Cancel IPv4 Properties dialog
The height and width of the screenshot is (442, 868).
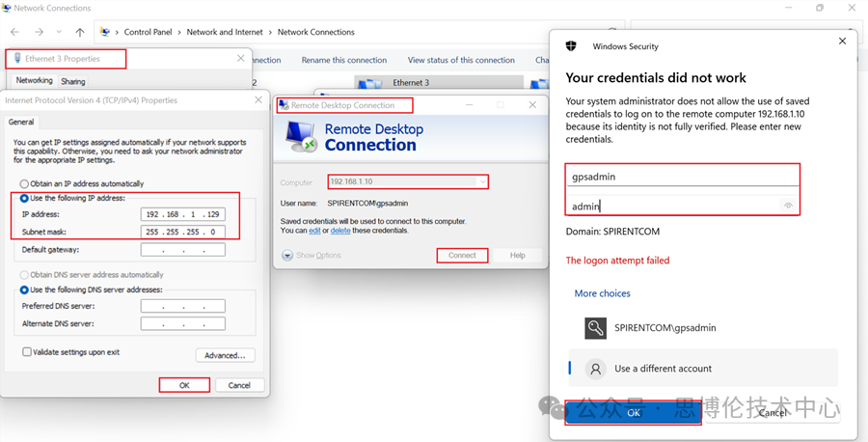239,385
